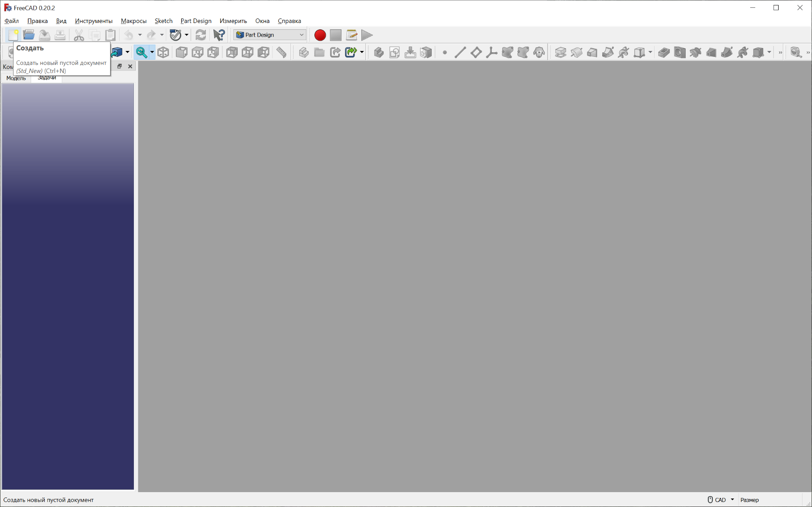Click the Front view cube icon

(x=182, y=52)
